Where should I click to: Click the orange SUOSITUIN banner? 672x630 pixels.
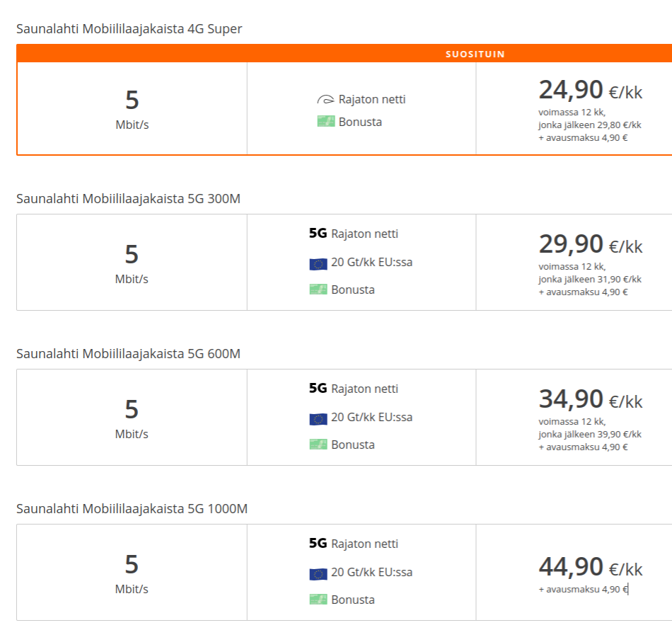tap(344, 54)
